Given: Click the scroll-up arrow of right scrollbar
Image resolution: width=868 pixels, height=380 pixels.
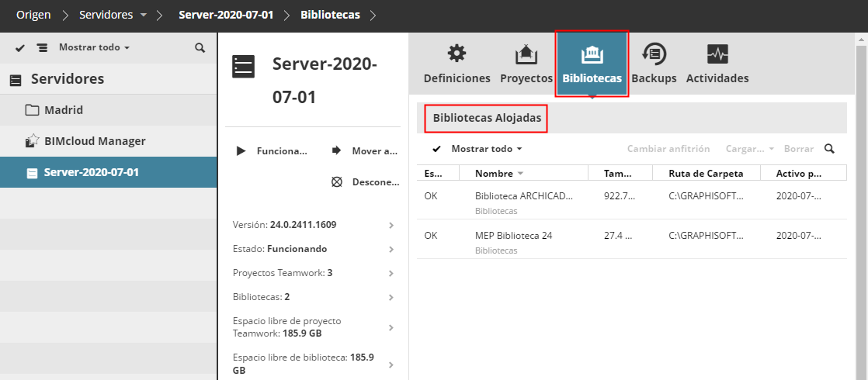Looking at the screenshot, I should point(861,40).
